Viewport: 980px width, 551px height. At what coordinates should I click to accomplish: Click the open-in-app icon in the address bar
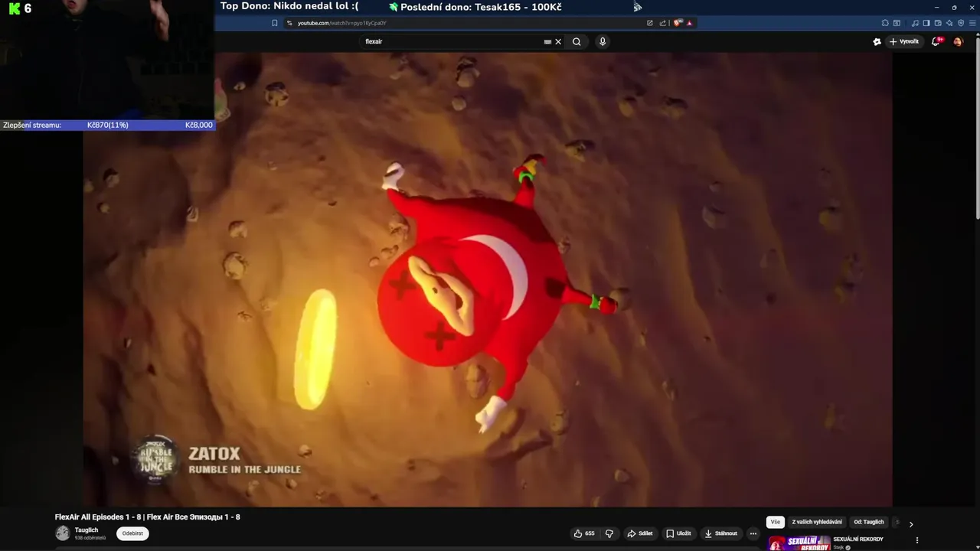(650, 23)
